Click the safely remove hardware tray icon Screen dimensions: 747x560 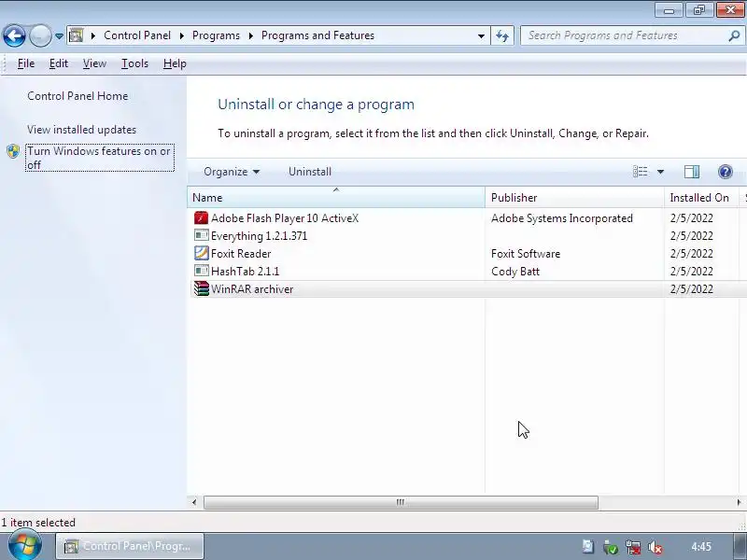click(611, 547)
